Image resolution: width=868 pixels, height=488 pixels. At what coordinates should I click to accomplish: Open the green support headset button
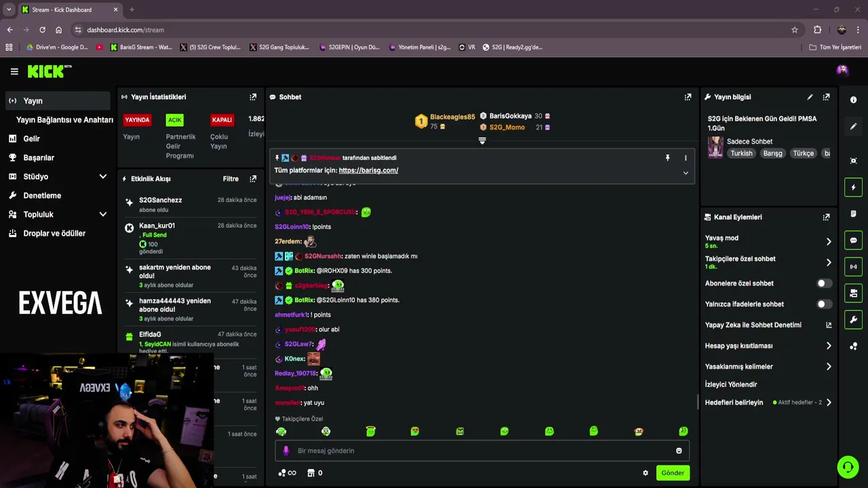pyautogui.click(x=848, y=467)
